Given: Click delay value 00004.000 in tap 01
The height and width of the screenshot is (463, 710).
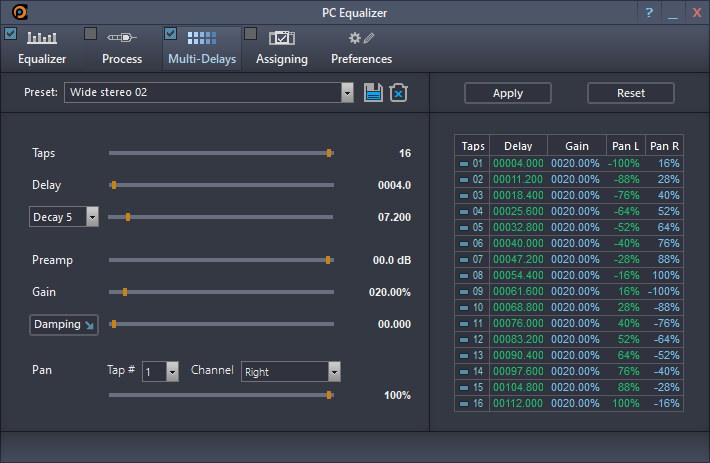Looking at the screenshot, I should [x=518, y=163].
